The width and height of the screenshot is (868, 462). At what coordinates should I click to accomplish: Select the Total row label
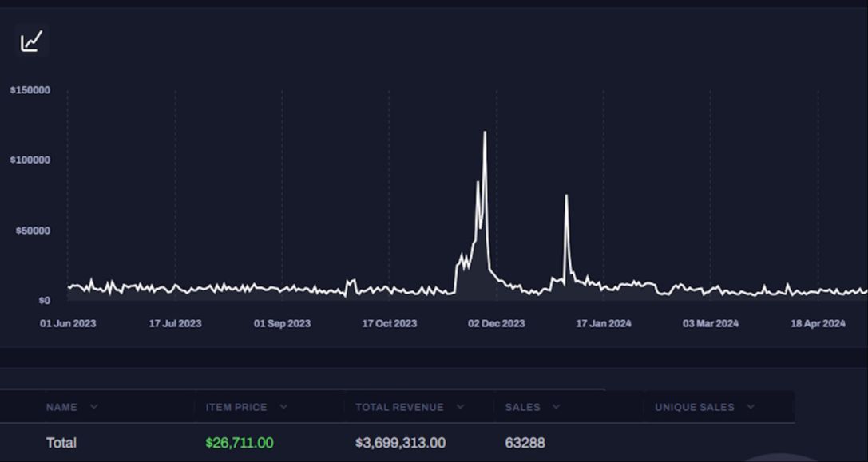[61, 443]
